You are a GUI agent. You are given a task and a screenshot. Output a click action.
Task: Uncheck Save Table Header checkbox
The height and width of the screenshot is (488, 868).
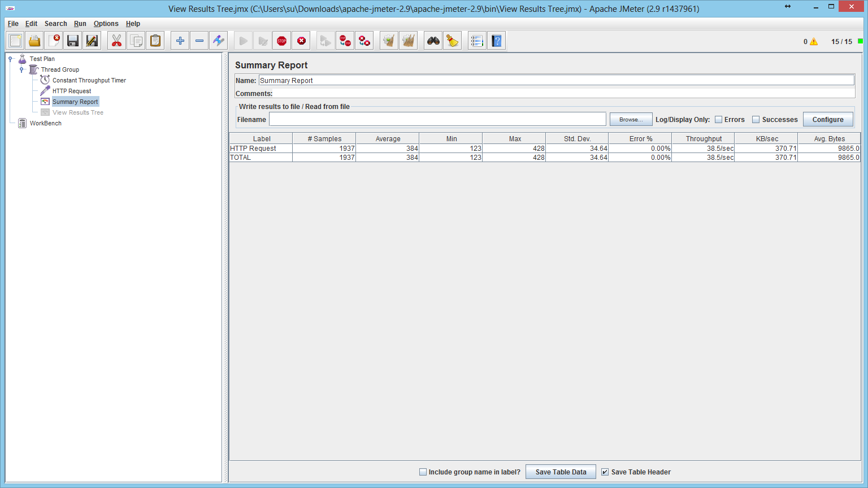(x=605, y=472)
